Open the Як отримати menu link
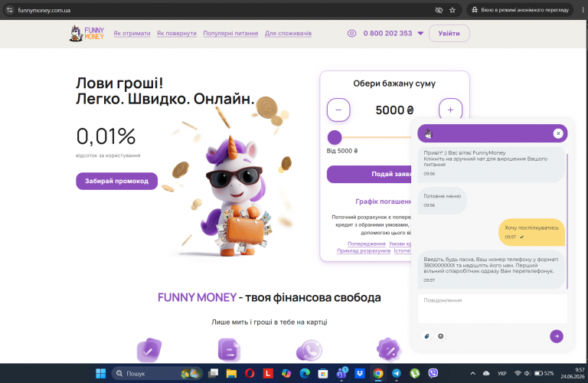The width and height of the screenshot is (588, 383). pyautogui.click(x=132, y=34)
